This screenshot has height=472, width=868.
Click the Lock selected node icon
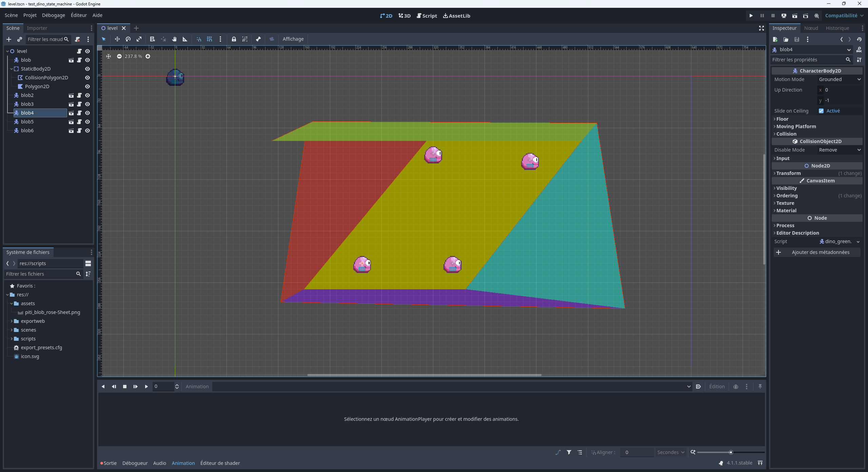[x=234, y=39]
